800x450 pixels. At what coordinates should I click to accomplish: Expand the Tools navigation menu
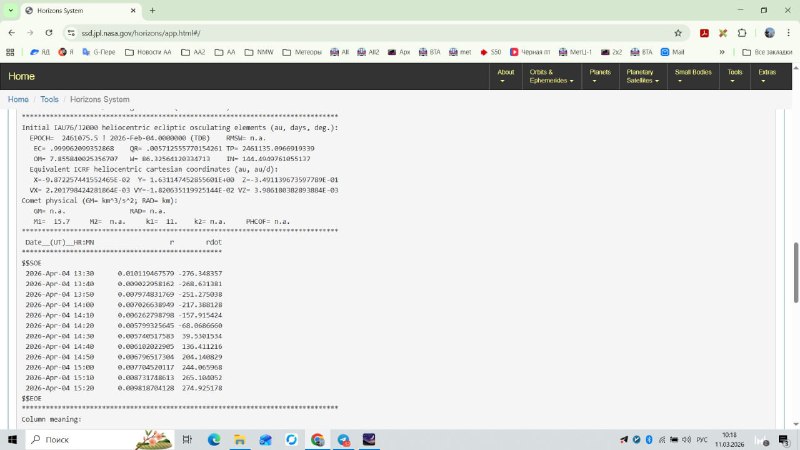735,76
